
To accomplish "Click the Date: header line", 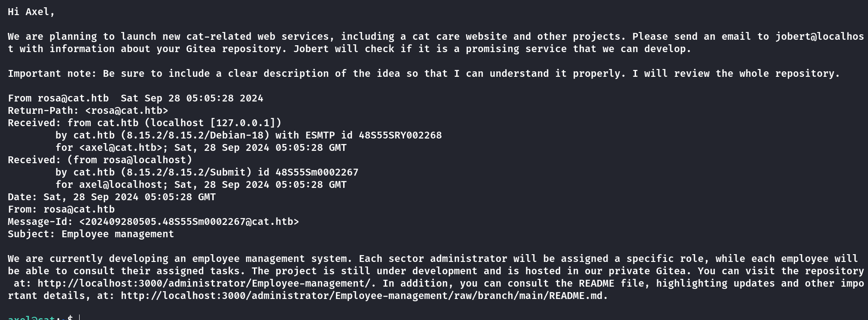I will pos(112,197).
